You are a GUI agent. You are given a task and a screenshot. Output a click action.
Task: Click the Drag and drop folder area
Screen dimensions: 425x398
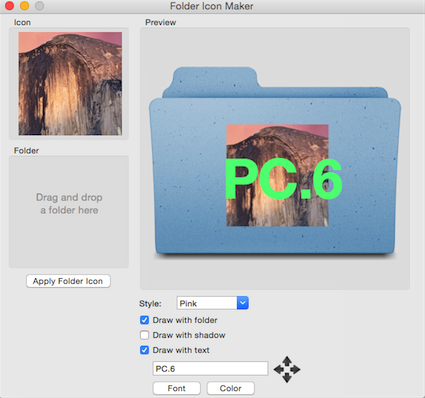69,212
